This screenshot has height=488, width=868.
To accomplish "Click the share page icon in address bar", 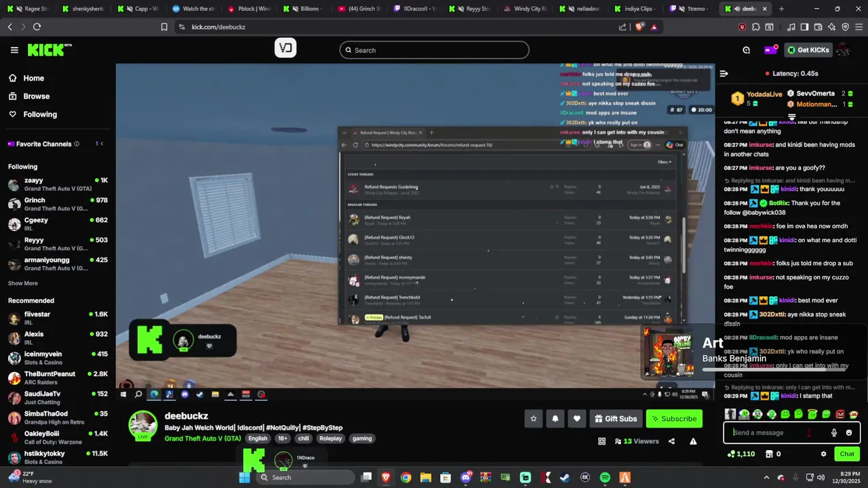I will pos(623,27).
